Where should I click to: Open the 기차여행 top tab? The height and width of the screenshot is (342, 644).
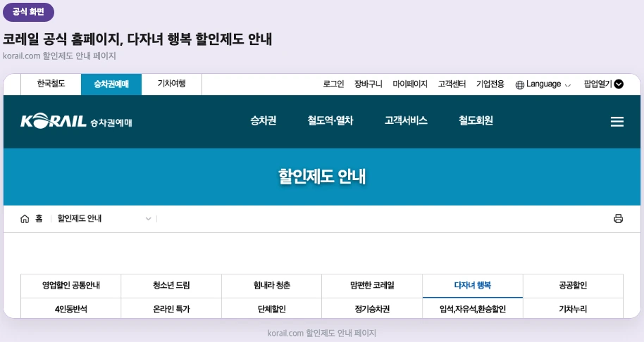pyautogui.click(x=172, y=84)
